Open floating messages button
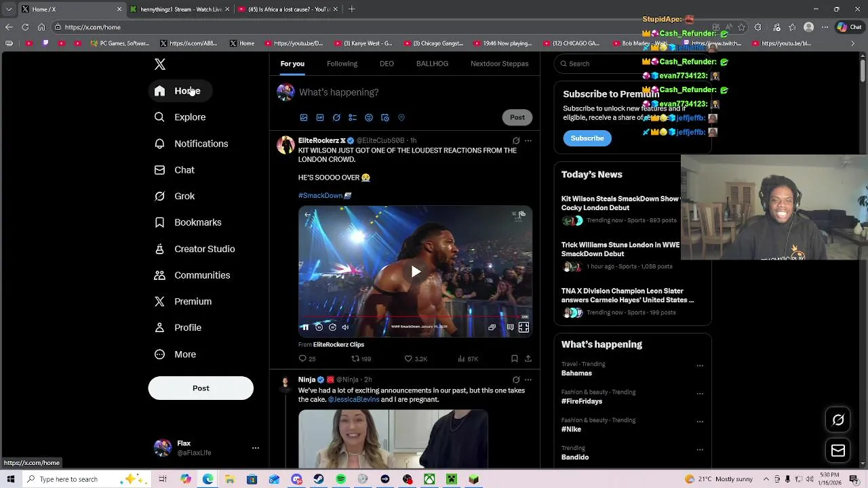This screenshot has height=488, width=868. click(838, 451)
